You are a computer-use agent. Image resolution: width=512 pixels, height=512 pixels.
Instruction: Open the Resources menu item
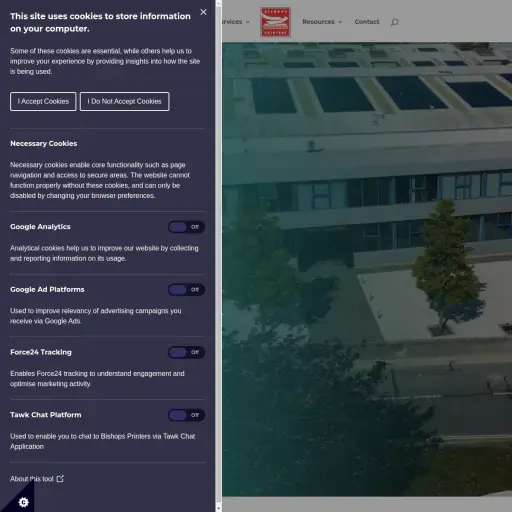[x=318, y=22]
